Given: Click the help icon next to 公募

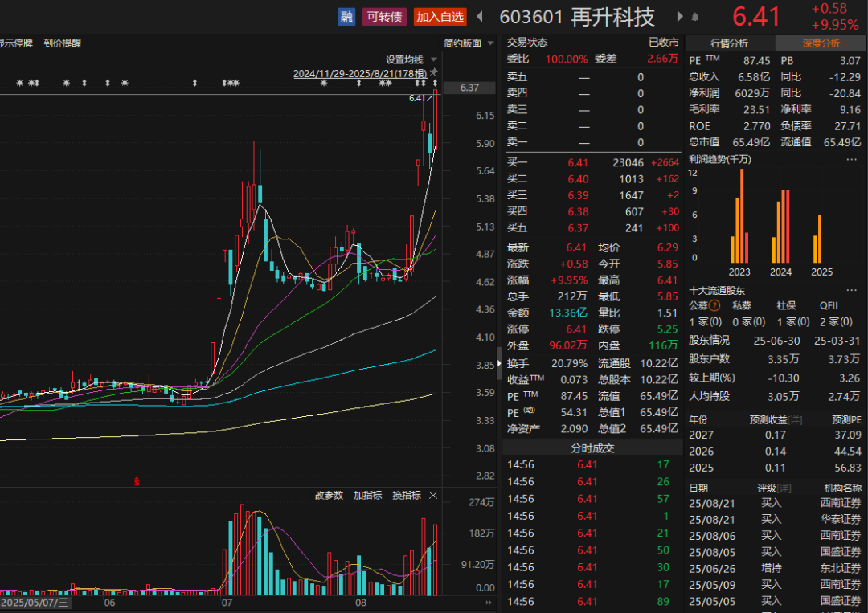Looking at the screenshot, I should 714,305.
